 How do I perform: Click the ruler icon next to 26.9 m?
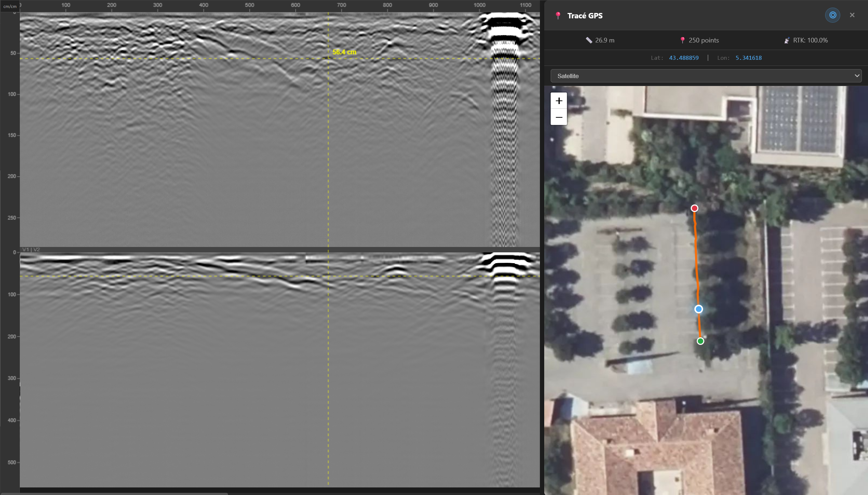pyautogui.click(x=589, y=40)
